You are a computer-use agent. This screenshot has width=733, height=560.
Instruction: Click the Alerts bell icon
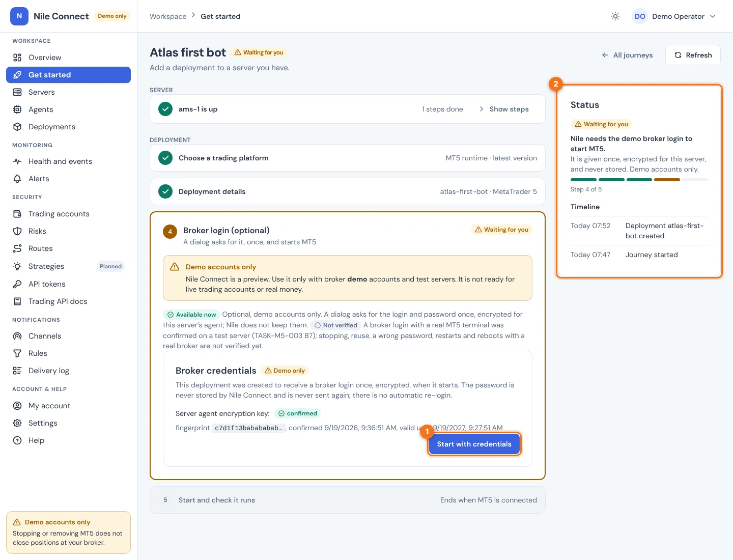coord(17,179)
